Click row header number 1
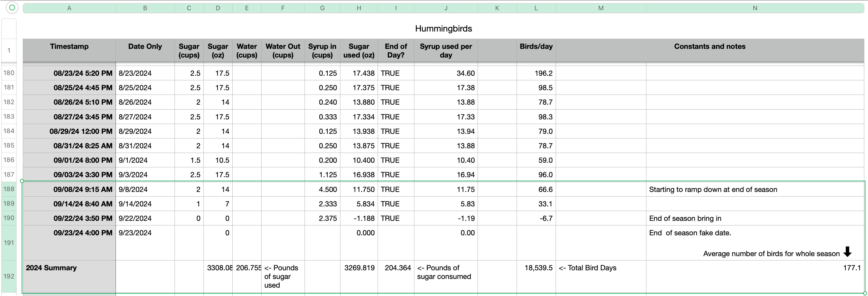This screenshot has height=296, width=868. pos(9,51)
